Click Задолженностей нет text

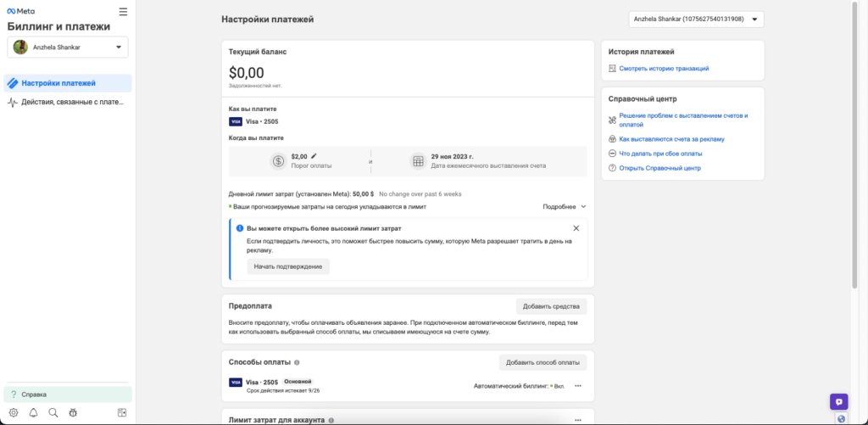(255, 86)
